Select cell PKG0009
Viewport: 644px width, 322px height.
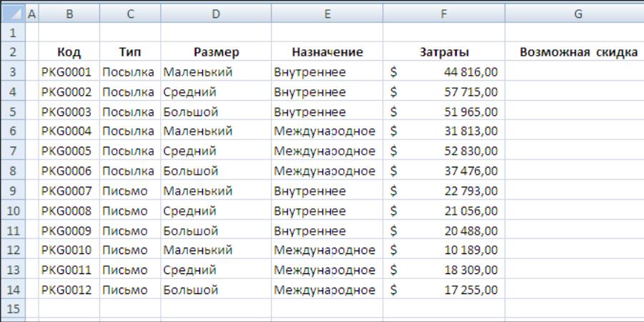pyautogui.click(x=69, y=230)
